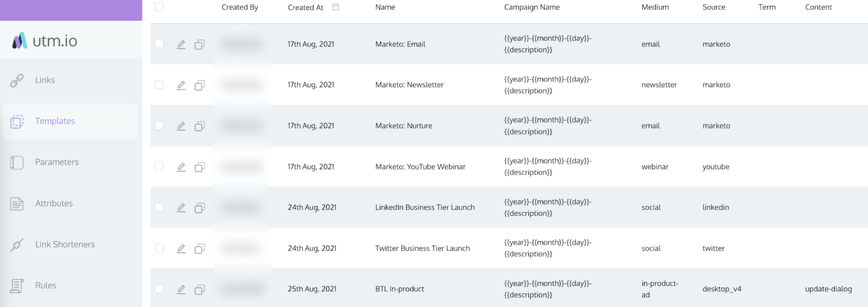Copy the Marketo: YouTube Webinar template
The image size is (868, 307).
200,167
